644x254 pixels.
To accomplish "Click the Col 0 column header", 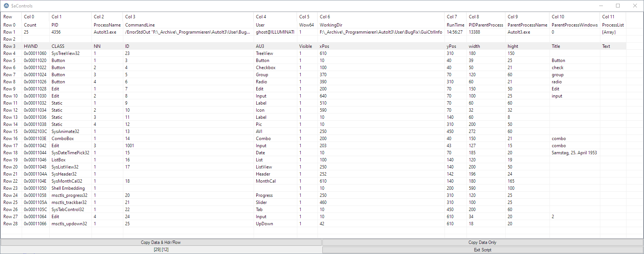I will click(29, 17).
